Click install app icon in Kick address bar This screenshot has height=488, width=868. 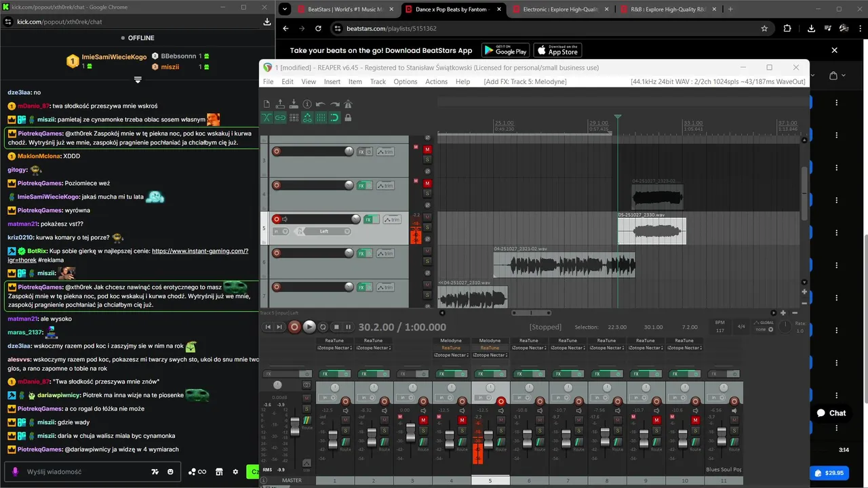coord(267,22)
